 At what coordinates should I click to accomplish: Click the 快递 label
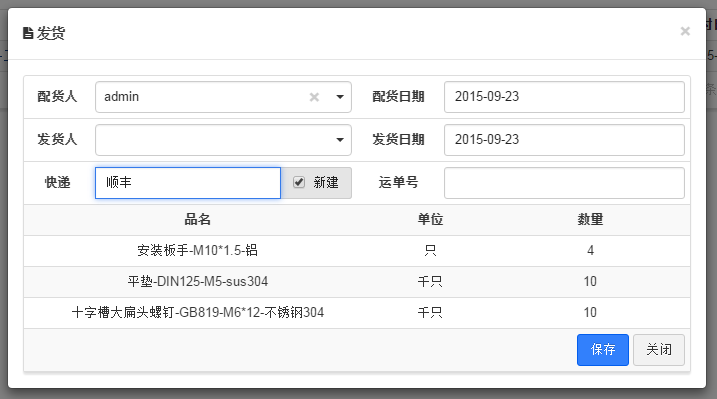(58, 182)
